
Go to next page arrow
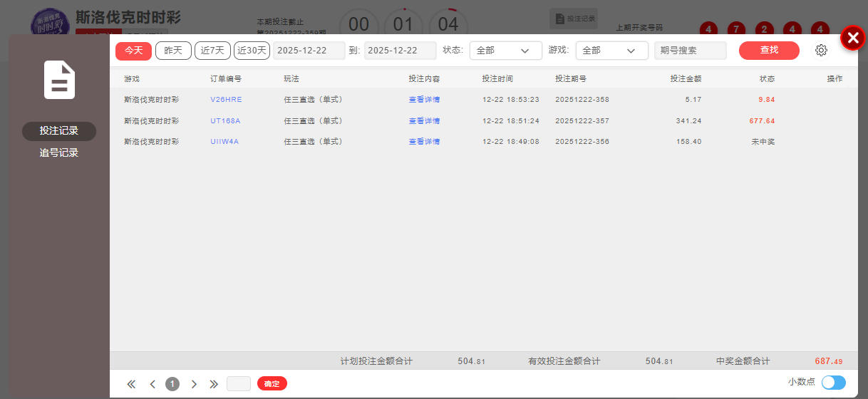point(194,384)
